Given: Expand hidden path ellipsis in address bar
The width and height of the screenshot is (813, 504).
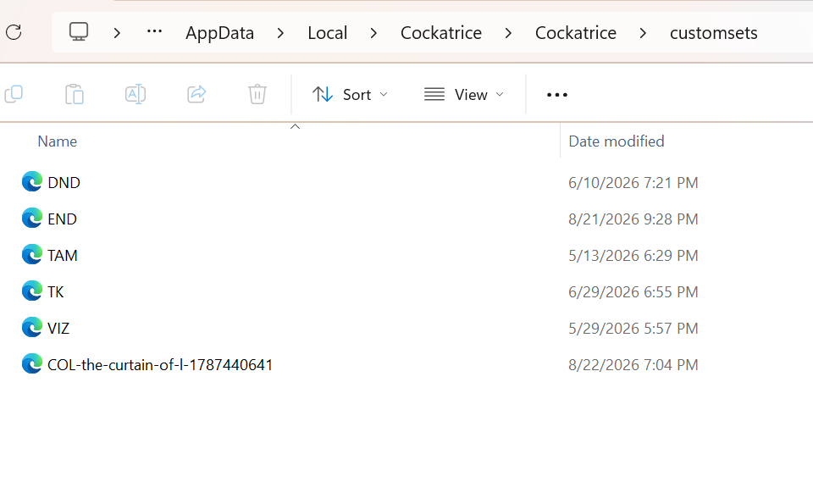Looking at the screenshot, I should point(154,32).
